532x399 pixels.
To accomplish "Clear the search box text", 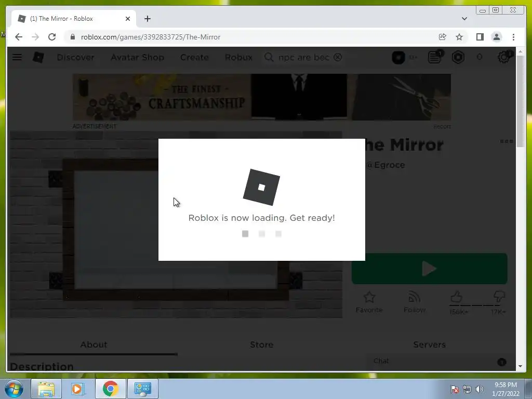I will pyautogui.click(x=338, y=57).
